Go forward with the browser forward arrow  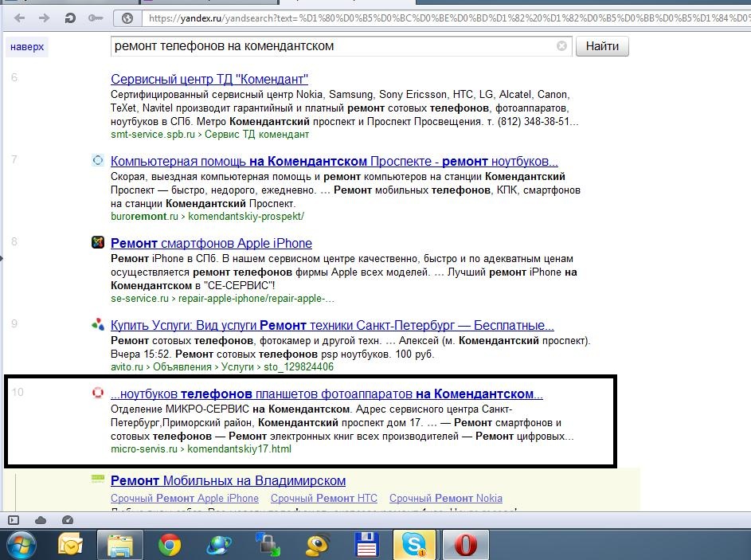click(x=44, y=18)
